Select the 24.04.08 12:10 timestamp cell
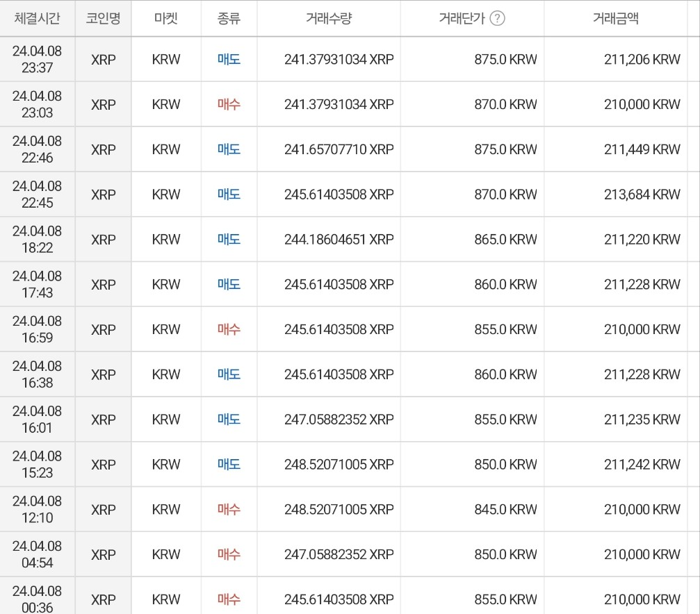700x614 pixels. coord(37,510)
